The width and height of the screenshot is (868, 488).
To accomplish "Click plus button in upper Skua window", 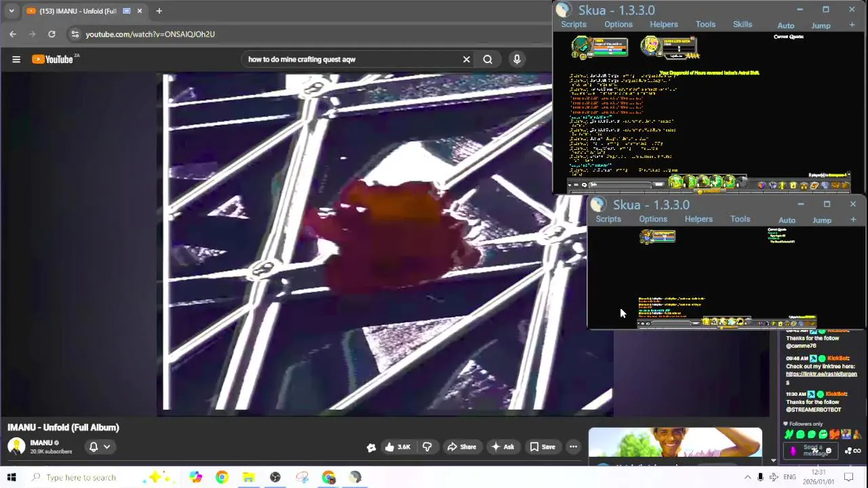I will 852,25.
